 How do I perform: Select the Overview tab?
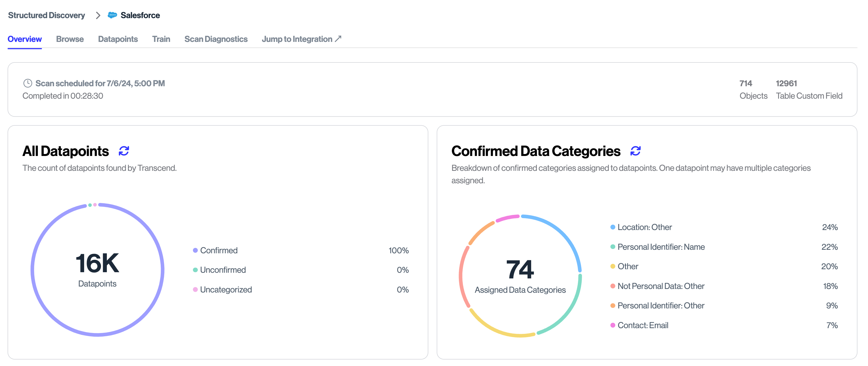25,39
